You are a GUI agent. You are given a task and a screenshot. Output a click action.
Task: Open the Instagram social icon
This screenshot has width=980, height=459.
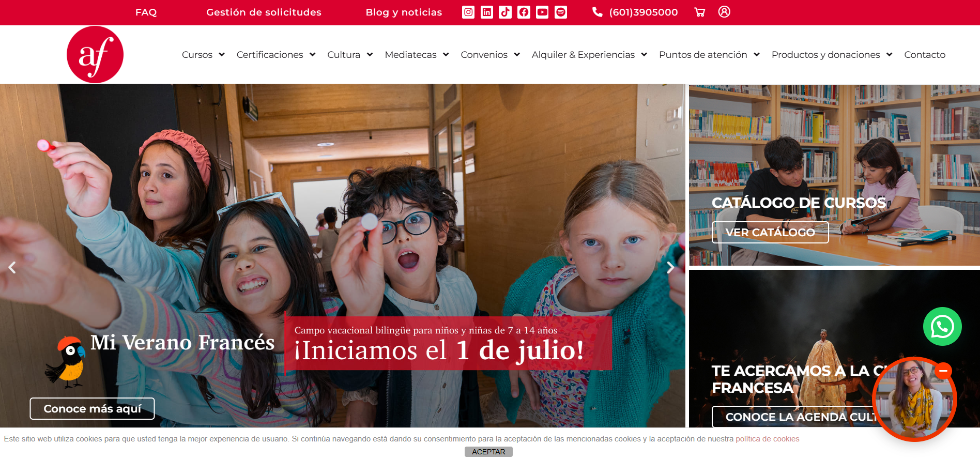[468, 12]
